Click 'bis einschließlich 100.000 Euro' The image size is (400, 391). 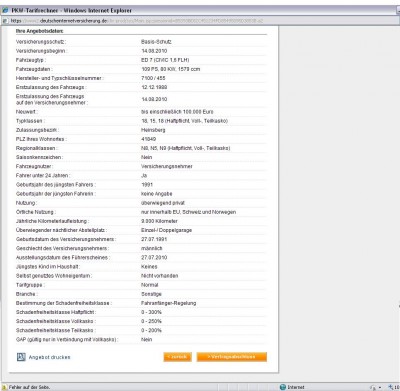pos(177,112)
